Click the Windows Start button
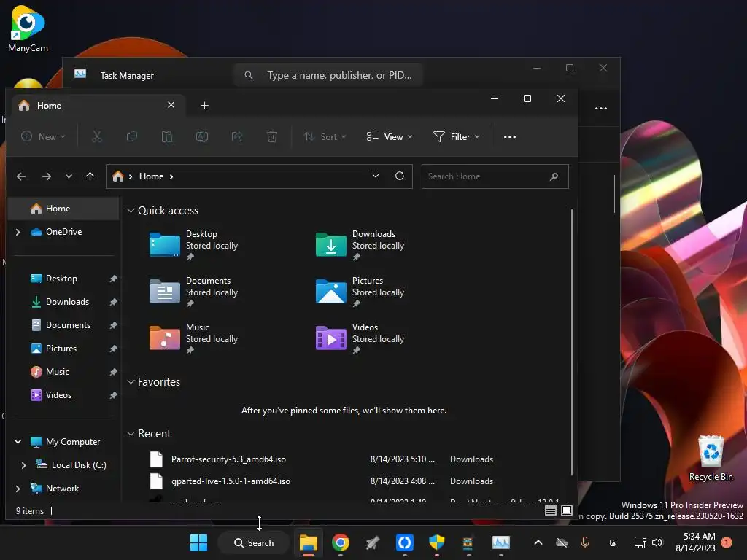 198,542
